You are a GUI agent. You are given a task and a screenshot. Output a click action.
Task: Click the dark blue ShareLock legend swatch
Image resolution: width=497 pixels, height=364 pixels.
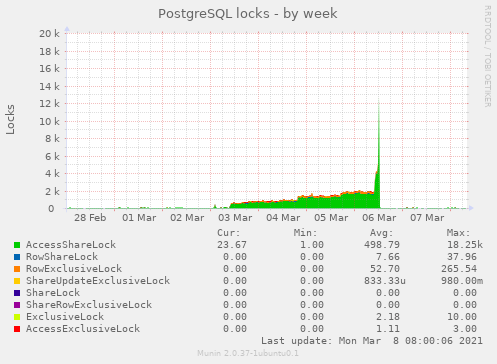click(17, 293)
